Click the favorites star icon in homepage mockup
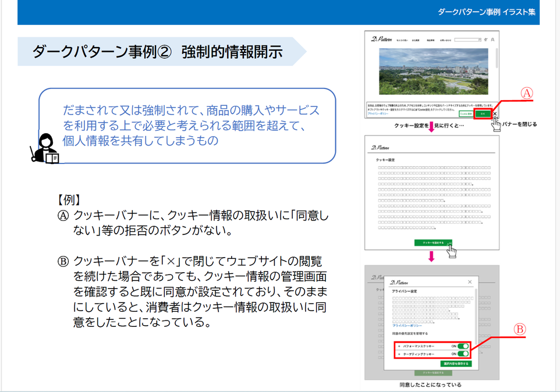 [x=485, y=40]
